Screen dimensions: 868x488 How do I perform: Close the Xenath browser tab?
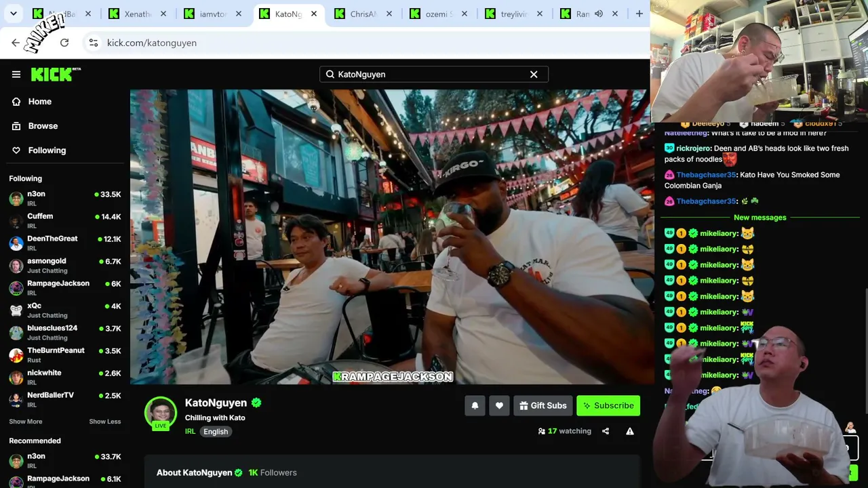point(163,14)
